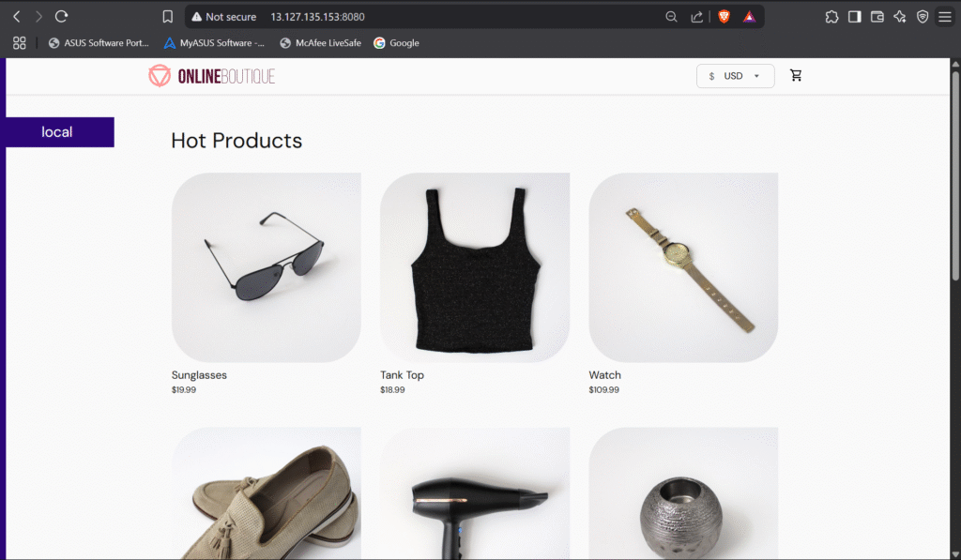Open the ASUS Software Port... bookmark
The image size is (961, 560).
click(99, 43)
